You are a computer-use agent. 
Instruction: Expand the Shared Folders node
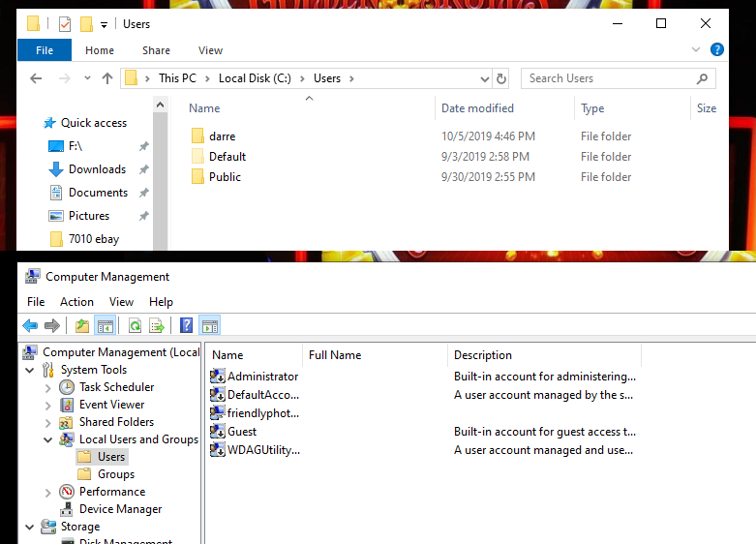[47, 423]
